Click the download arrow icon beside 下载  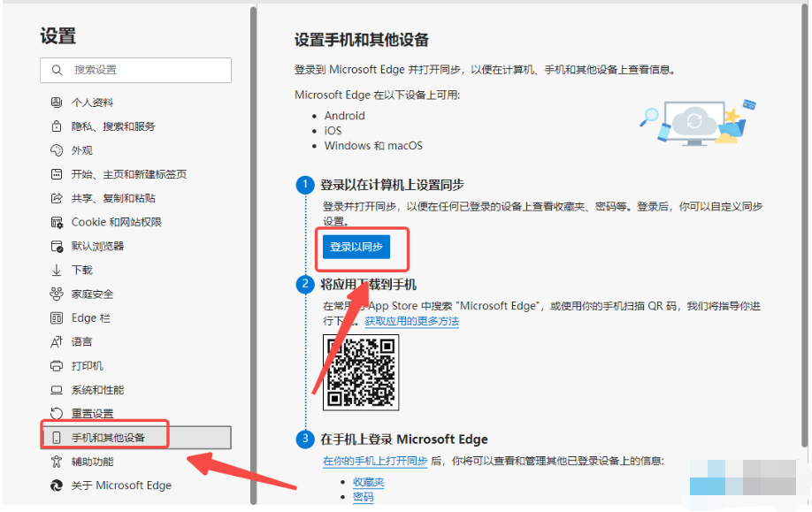pos(57,271)
